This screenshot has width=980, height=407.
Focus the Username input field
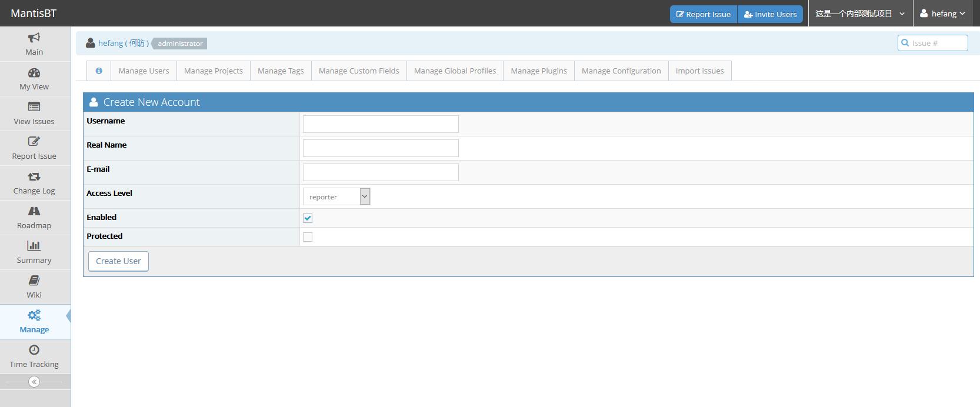click(x=381, y=124)
